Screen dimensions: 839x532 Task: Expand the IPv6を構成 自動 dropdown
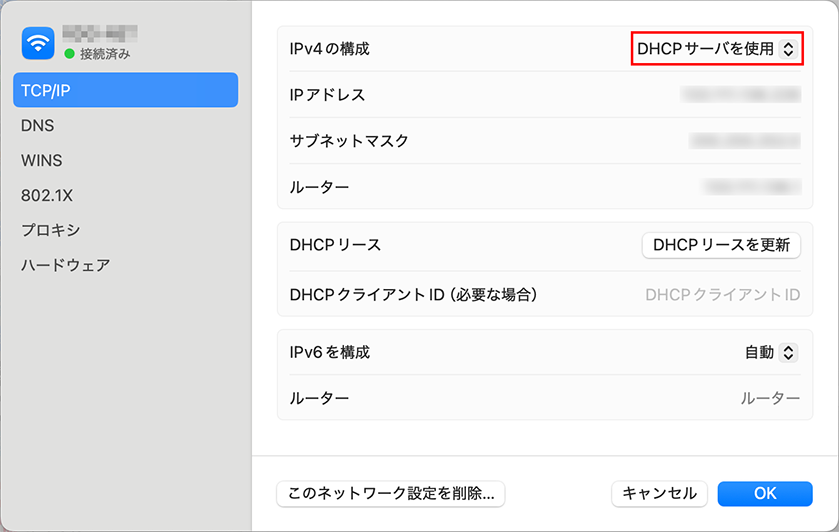[x=770, y=352]
